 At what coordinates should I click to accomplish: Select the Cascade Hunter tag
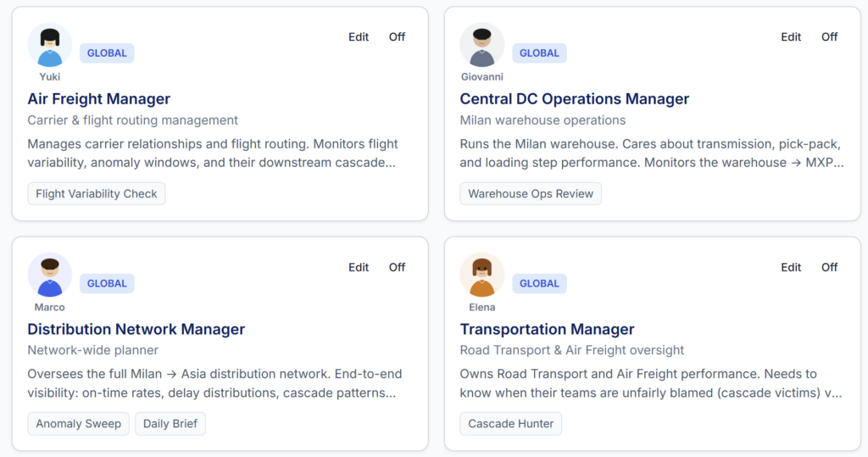click(x=511, y=424)
